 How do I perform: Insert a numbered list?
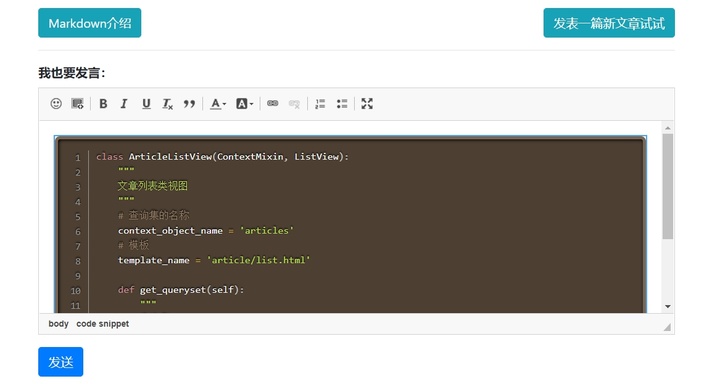(x=320, y=104)
